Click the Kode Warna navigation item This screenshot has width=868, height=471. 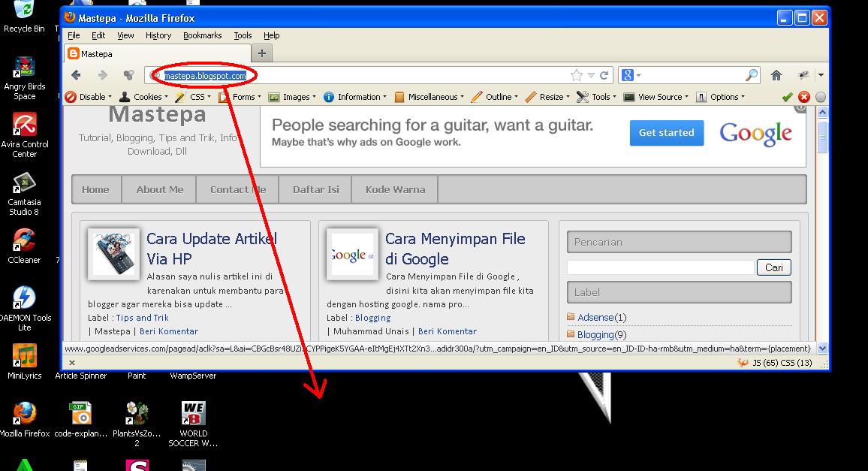pos(394,189)
